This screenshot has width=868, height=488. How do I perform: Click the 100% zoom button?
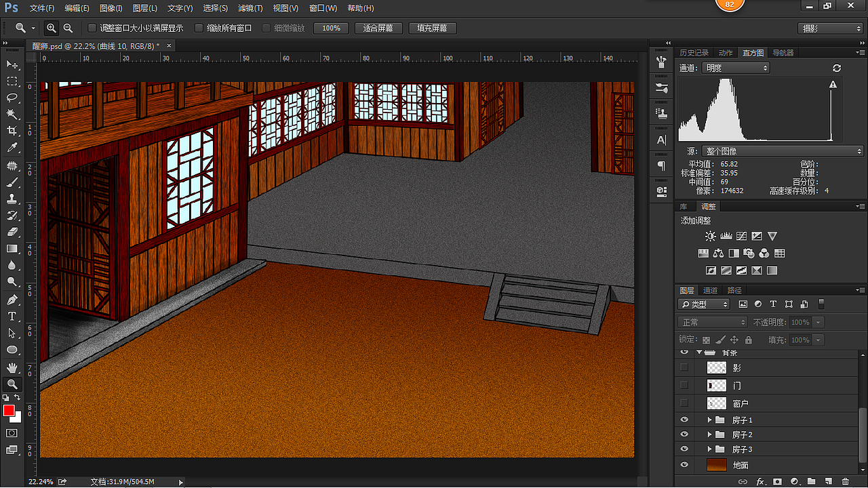point(332,28)
